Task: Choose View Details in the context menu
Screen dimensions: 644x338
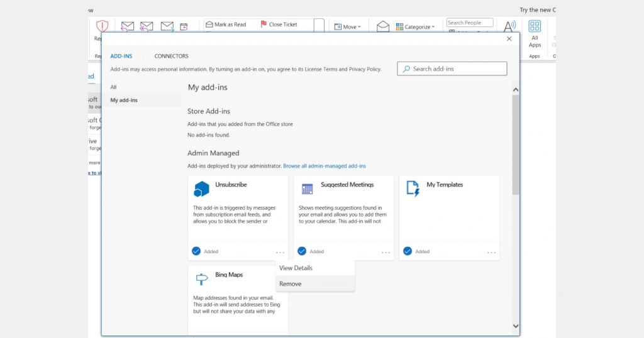Action: [296, 268]
